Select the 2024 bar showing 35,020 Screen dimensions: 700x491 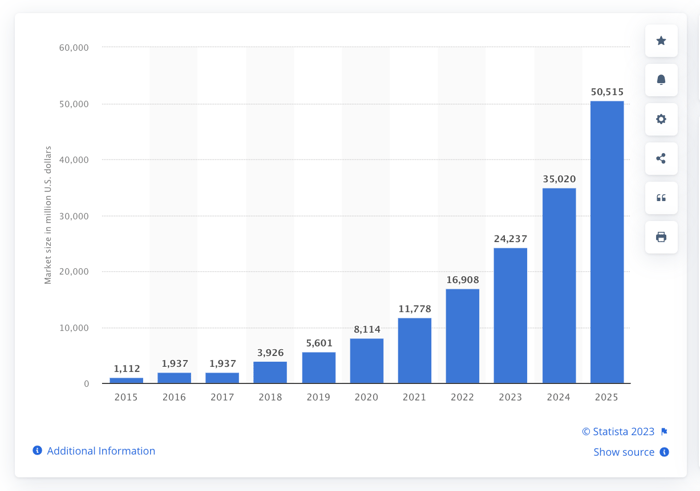[559, 286]
